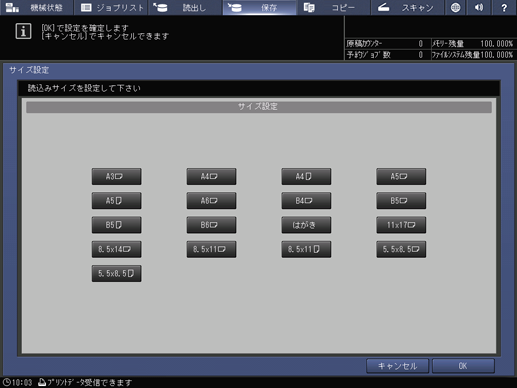Click the 原稿カウンター counter readout

point(385,44)
